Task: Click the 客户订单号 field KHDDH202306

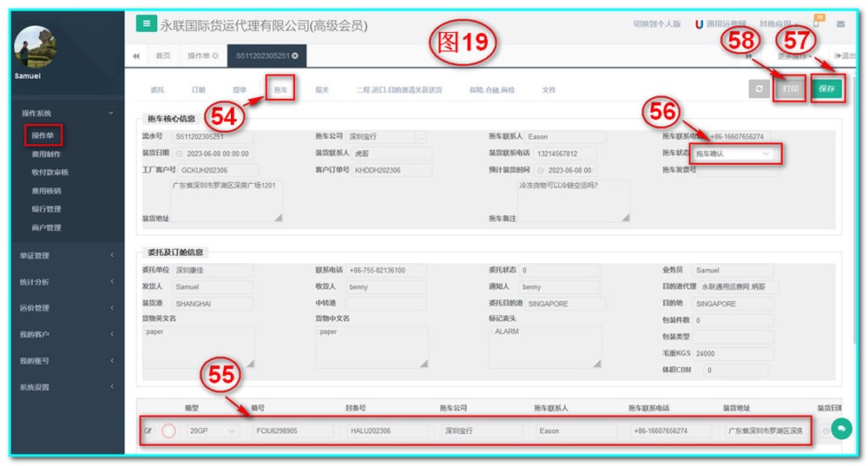Action: pos(391,170)
